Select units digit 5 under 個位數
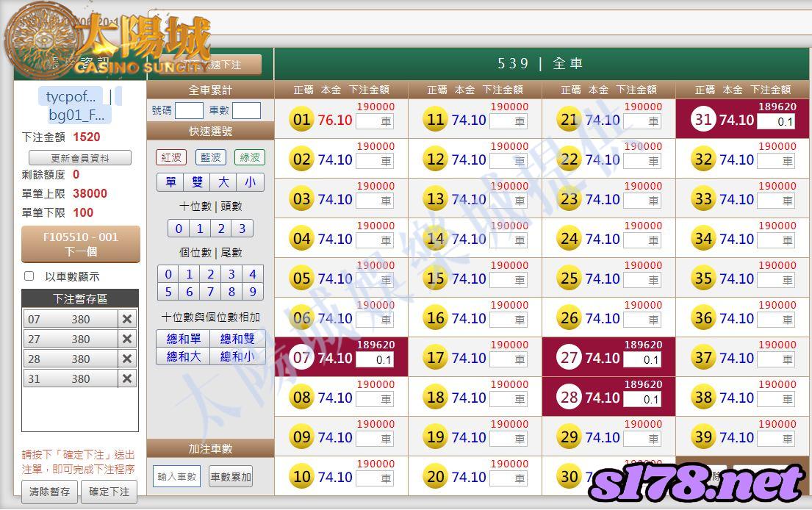Viewport: 812px width, 510px height. point(168,292)
